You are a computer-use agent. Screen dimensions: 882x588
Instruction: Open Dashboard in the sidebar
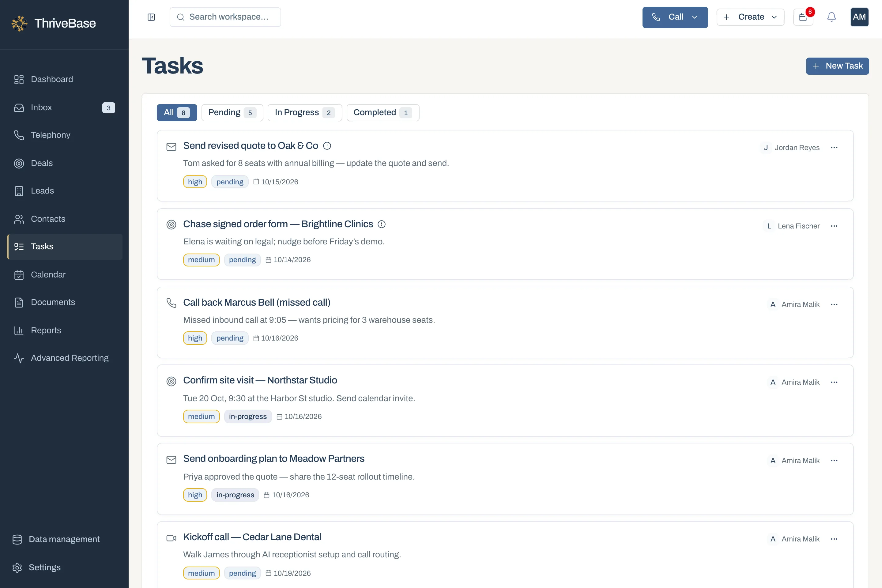(x=65, y=80)
